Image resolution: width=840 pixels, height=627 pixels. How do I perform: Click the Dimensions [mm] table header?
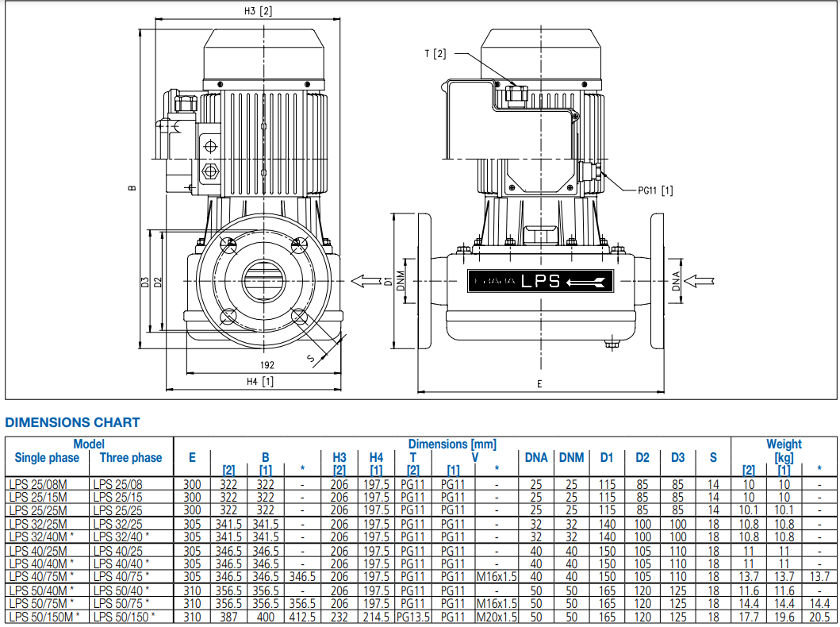451,444
